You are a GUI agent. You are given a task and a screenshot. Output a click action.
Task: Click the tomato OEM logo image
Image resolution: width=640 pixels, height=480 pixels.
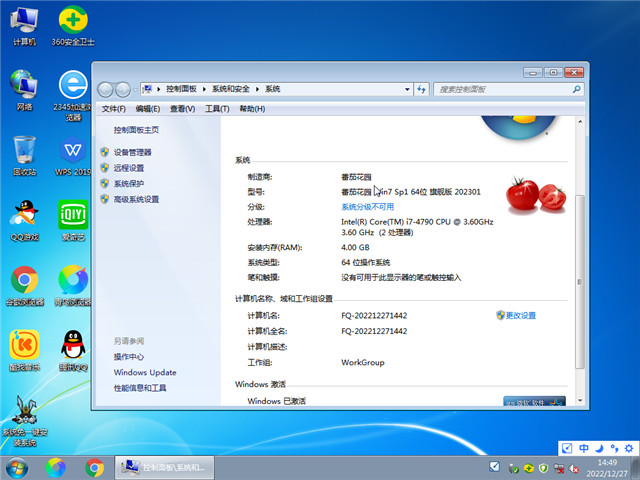pyautogui.click(x=536, y=195)
